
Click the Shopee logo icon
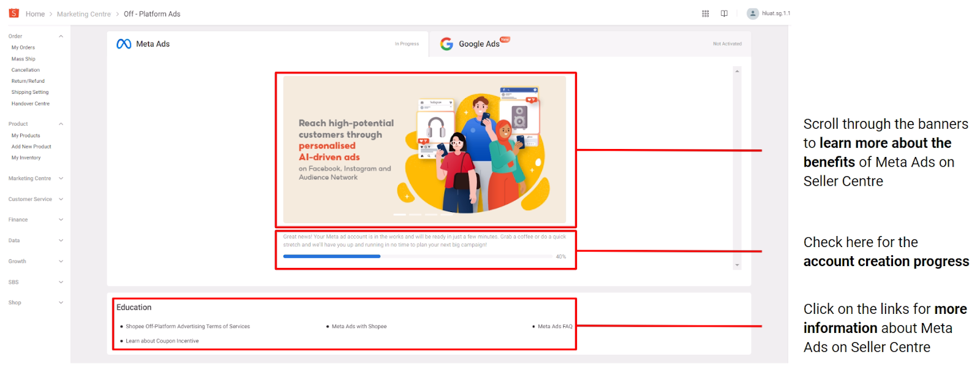coord(14,13)
